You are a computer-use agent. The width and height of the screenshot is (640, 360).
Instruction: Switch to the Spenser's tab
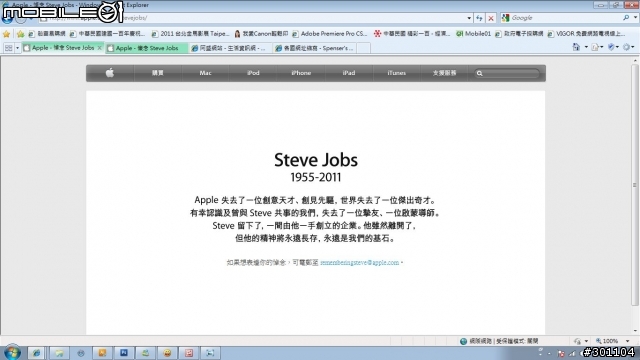(x=314, y=48)
